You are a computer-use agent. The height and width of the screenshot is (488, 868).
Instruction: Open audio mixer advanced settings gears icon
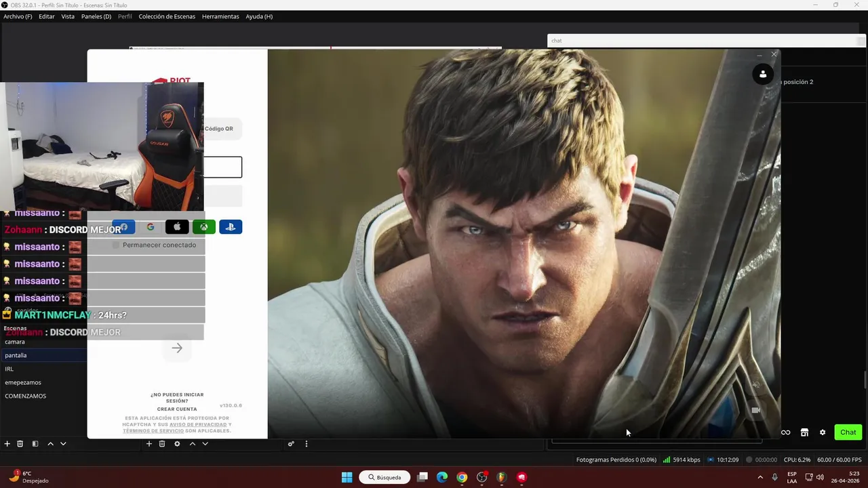point(291,444)
